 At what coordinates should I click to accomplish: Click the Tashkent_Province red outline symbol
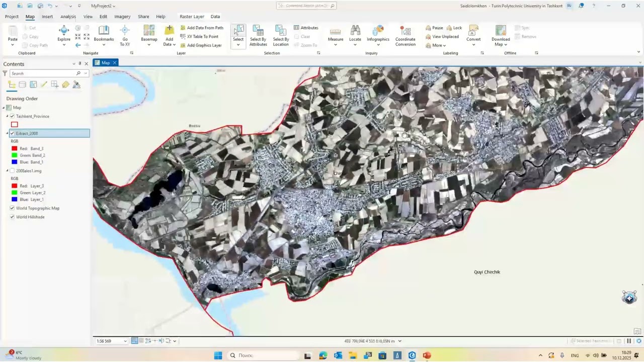click(x=15, y=125)
